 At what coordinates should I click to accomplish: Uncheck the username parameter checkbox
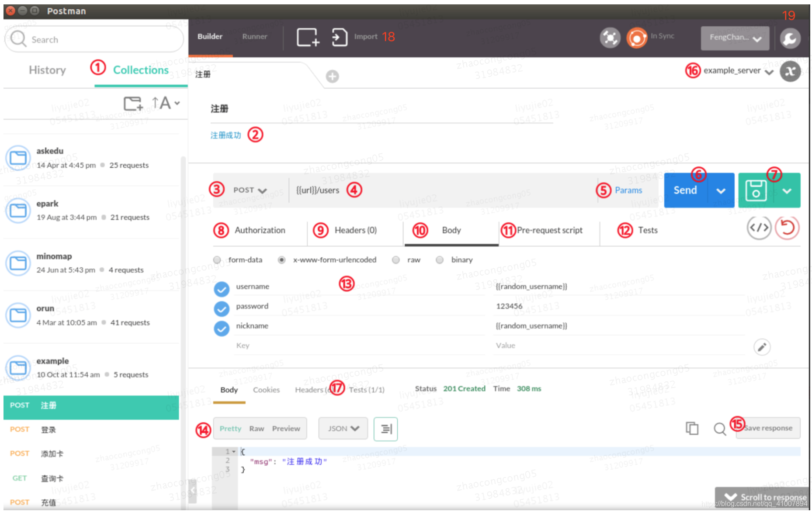pyautogui.click(x=222, y=289)
